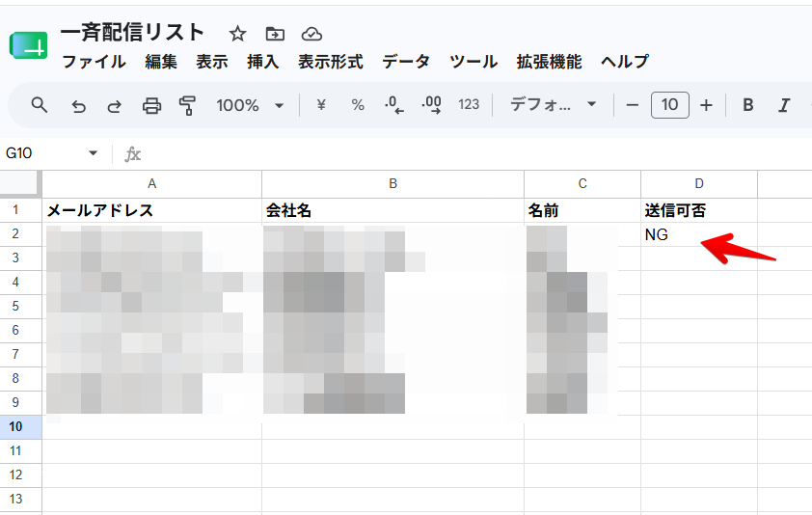Select column A header
This screenshot has height=515, width=812.
click(x=151, y=183)
